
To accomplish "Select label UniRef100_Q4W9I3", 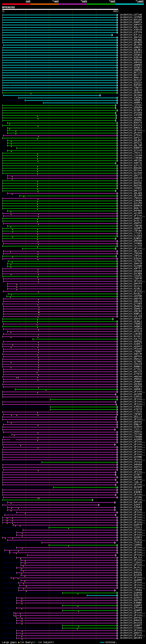I will (x=131, y=218).
